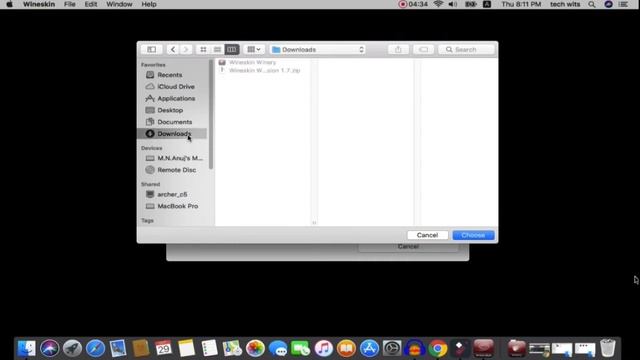
Task: Switch to column view
Action: 232,49
